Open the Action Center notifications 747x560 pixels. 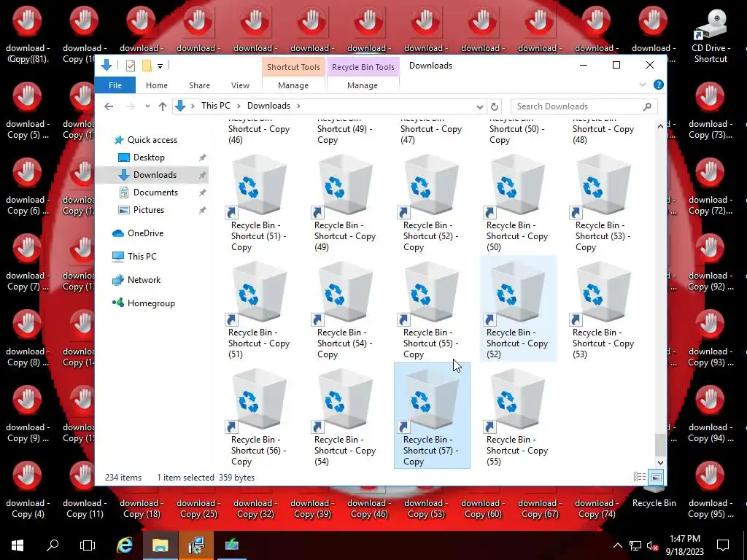(x=723, y=545)
